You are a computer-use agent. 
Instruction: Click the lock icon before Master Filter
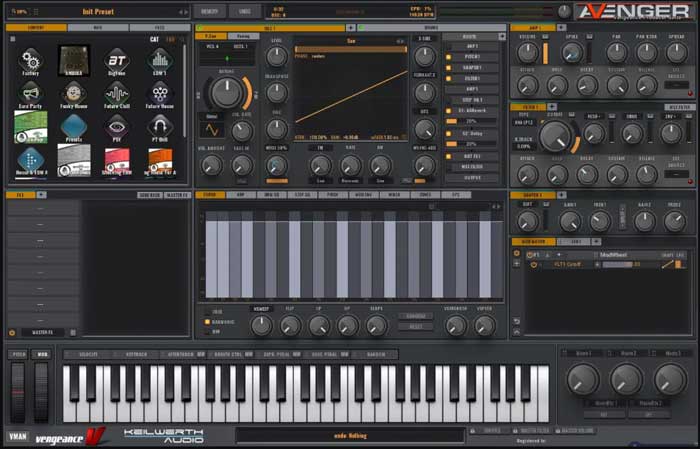[x=515, y=431]
